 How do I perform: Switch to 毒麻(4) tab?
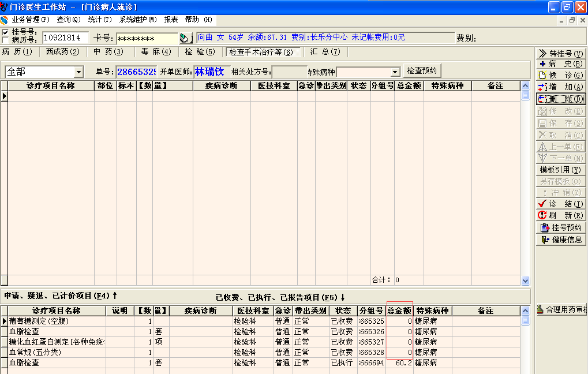click(x=156, y=52)
